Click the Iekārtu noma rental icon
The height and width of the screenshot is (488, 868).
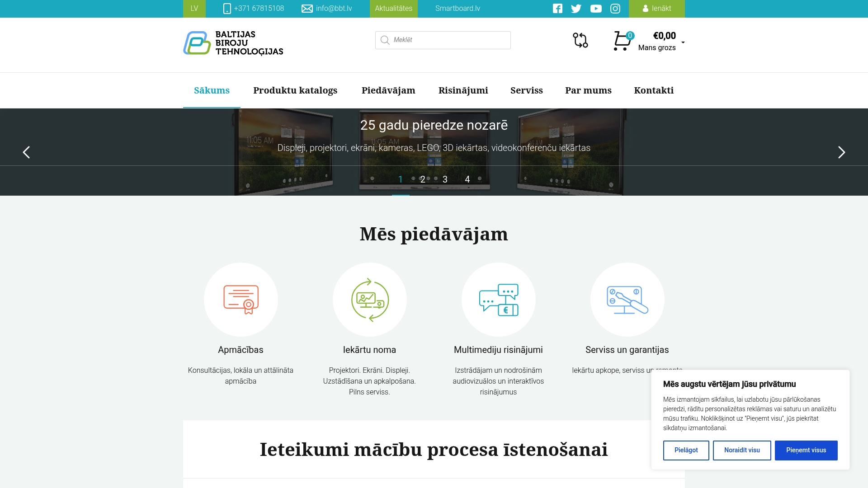click(x=370, y=300)
